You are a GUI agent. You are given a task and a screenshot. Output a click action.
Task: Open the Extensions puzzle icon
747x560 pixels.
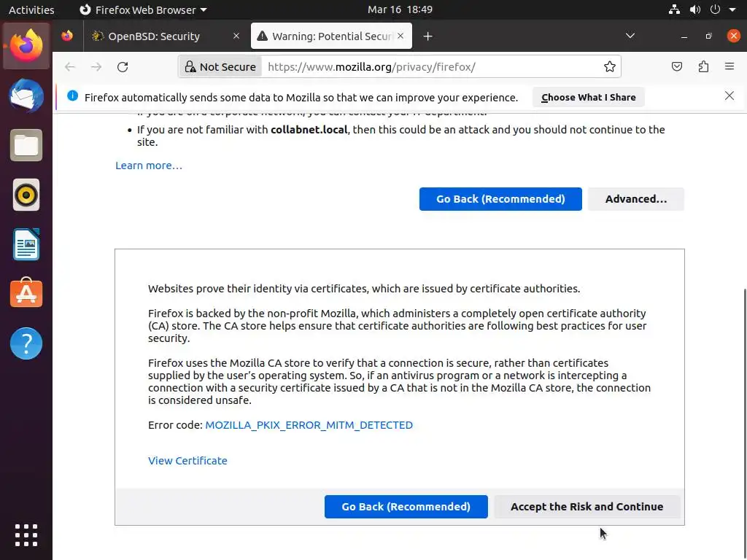click(703, 67)
